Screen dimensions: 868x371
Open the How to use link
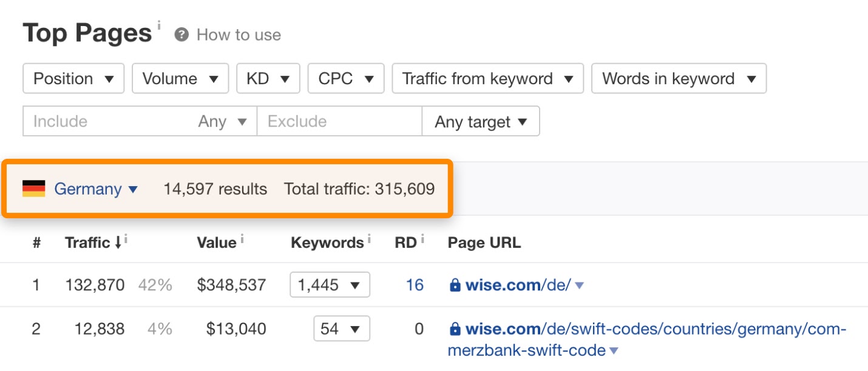239,35
